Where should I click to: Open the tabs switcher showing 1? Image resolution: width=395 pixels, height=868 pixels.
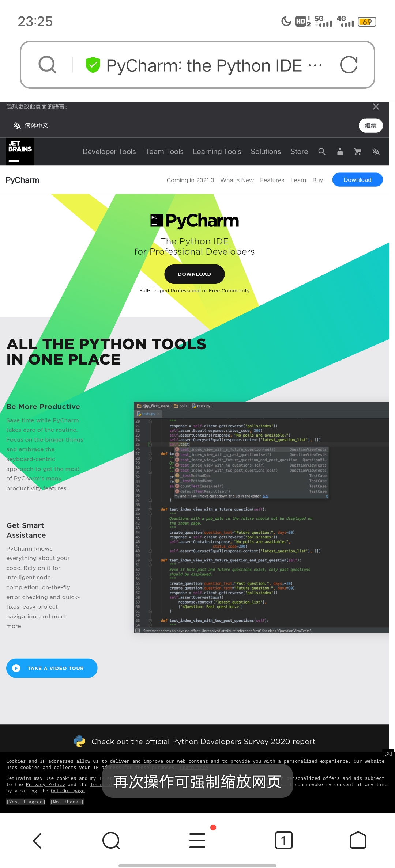coord(283,840)
